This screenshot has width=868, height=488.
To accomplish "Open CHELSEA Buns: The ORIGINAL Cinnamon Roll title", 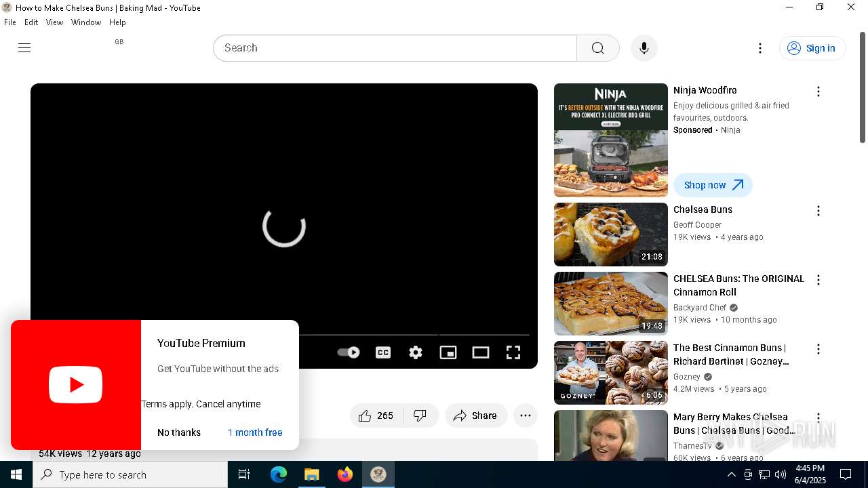I will tap(738, 285).
